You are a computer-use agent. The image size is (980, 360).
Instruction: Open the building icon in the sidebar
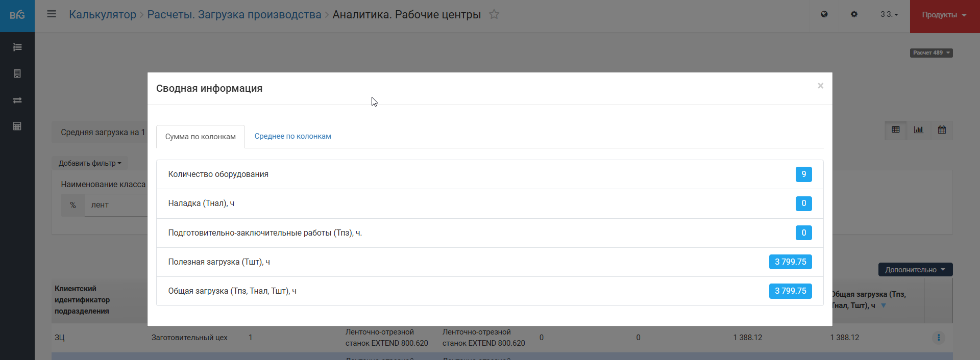click(17, 74)
